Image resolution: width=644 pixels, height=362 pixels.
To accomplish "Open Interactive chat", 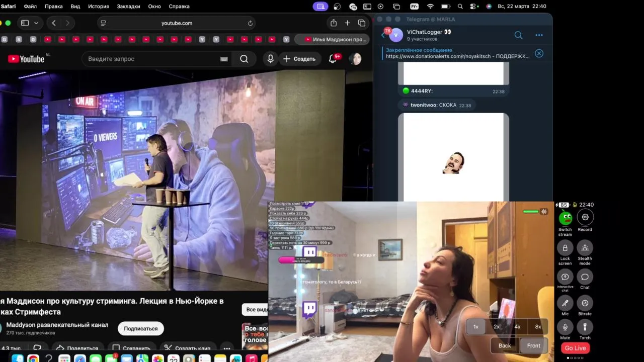I will pyautogui.click(x=565, y=277).
